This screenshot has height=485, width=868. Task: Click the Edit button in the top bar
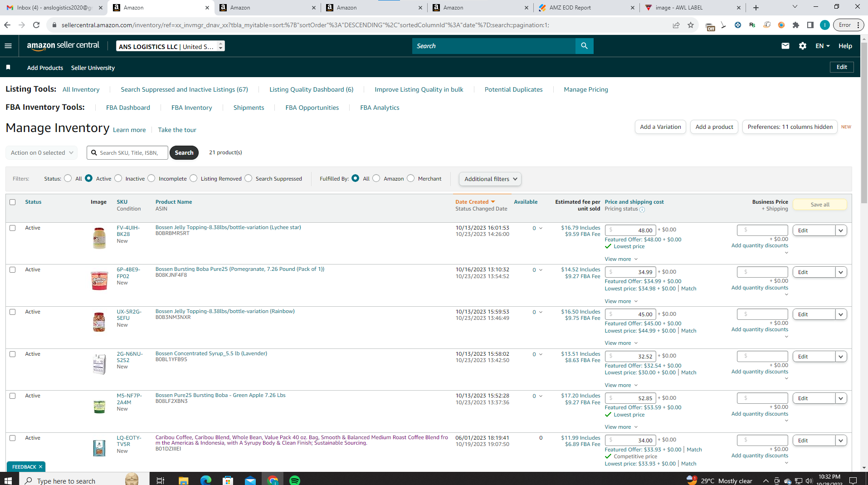(842, 67)
